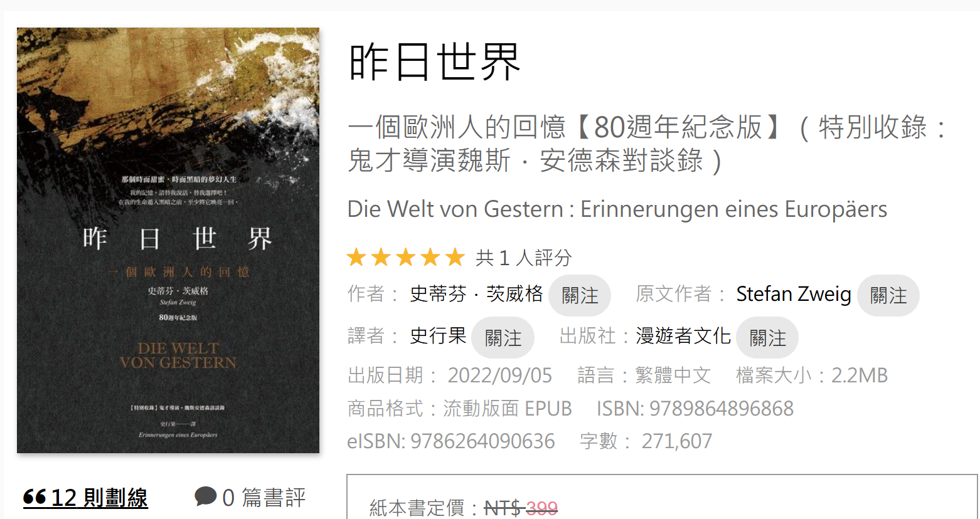The image size is (980, 519).
Task: View the 0 篇書評 reviews link
Action: coord(250,498)
